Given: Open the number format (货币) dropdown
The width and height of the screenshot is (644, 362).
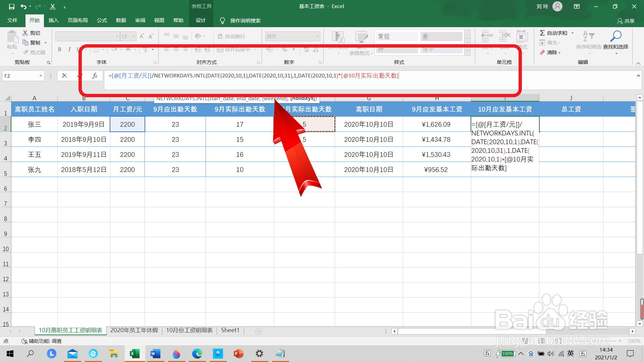Looking at the screenshot, I should click(317, 36).
